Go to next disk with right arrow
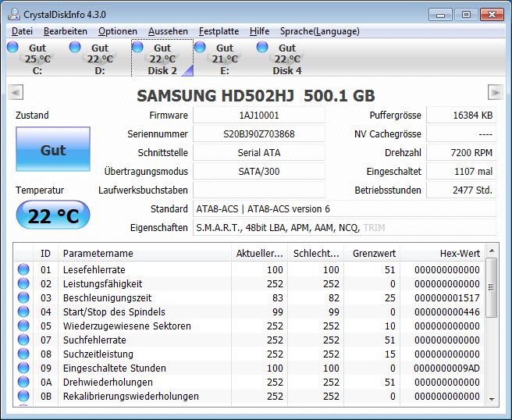 (x=496, y=92)
